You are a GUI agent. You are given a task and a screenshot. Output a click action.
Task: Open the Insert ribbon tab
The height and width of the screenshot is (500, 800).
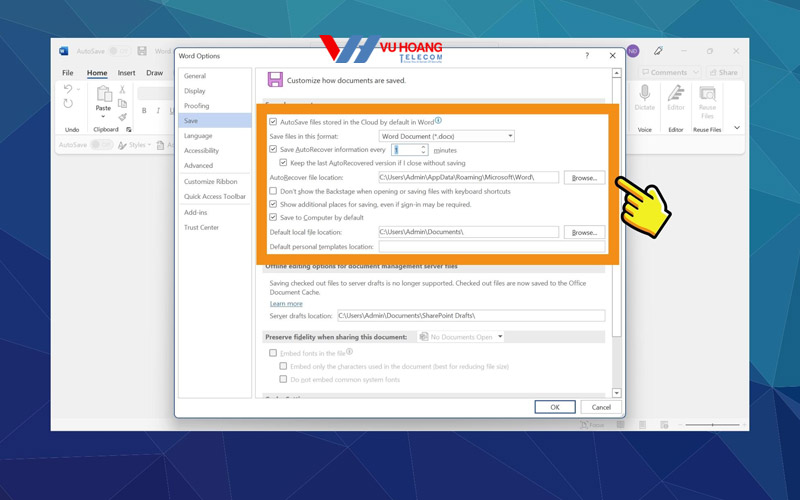point(126,73)
